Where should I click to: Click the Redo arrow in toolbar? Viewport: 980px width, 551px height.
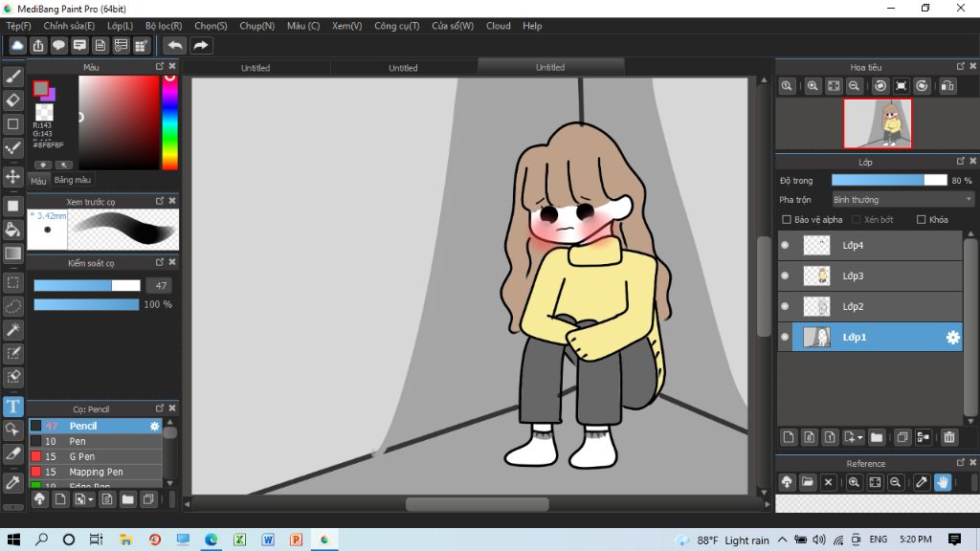point(201,46)
